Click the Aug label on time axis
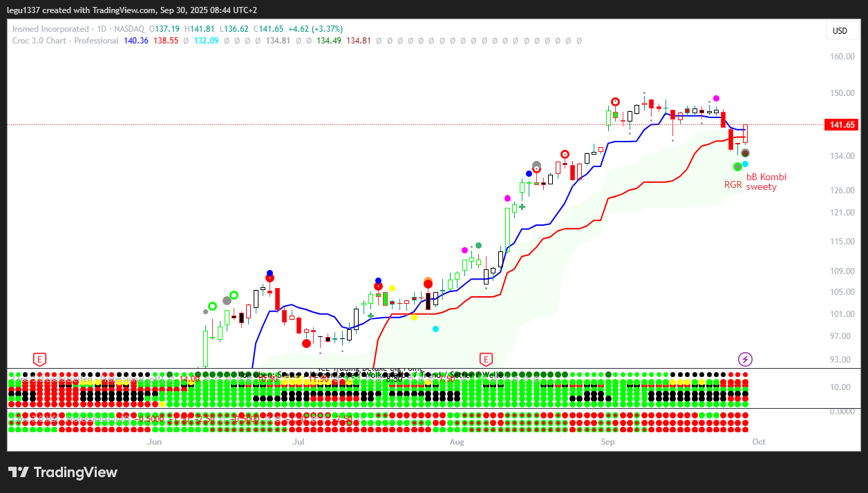 (x=456, y=441)
